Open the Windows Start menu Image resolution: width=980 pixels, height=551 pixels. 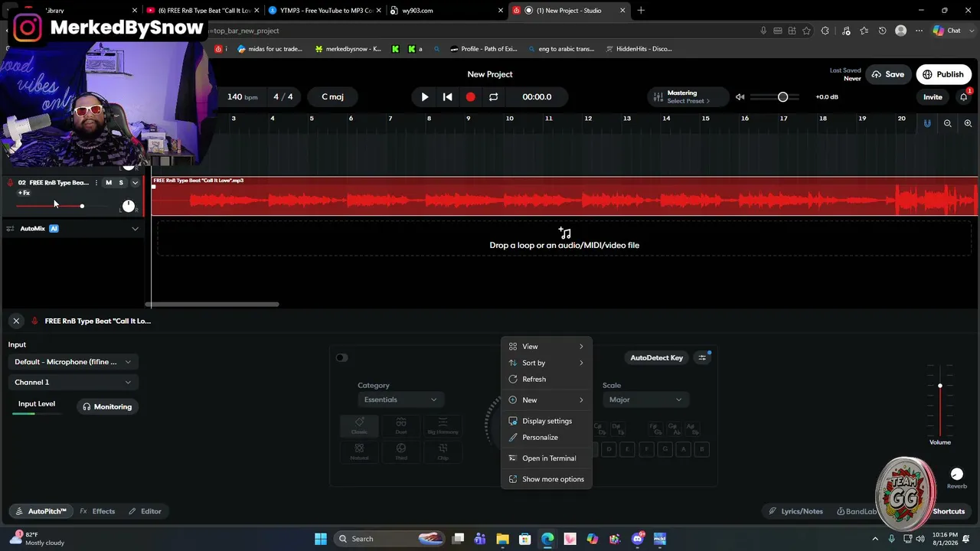click(321, 539)
